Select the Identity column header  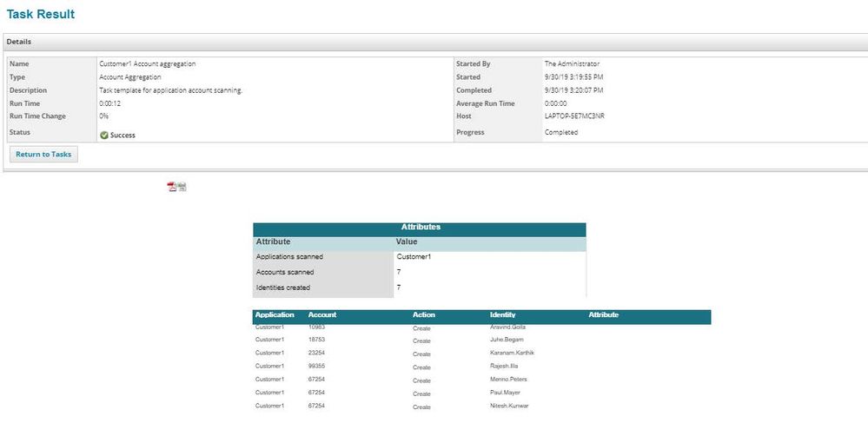tap(503, 314)
